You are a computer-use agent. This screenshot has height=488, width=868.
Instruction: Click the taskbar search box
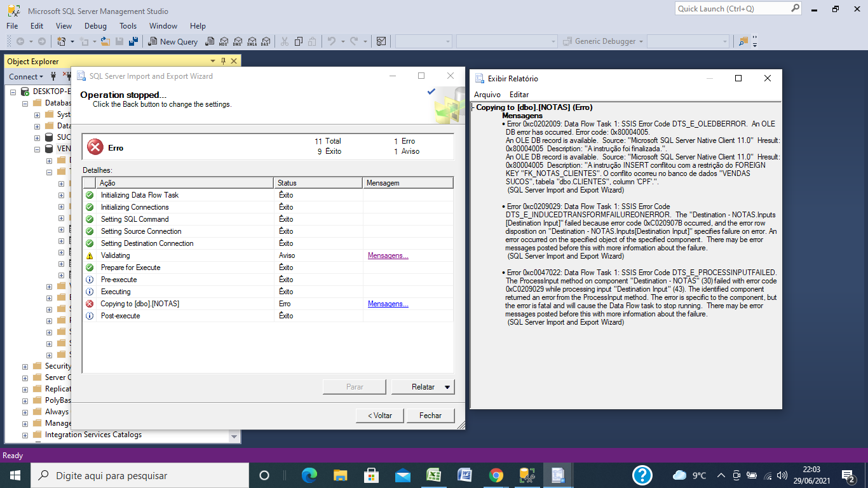click(140, 475)
